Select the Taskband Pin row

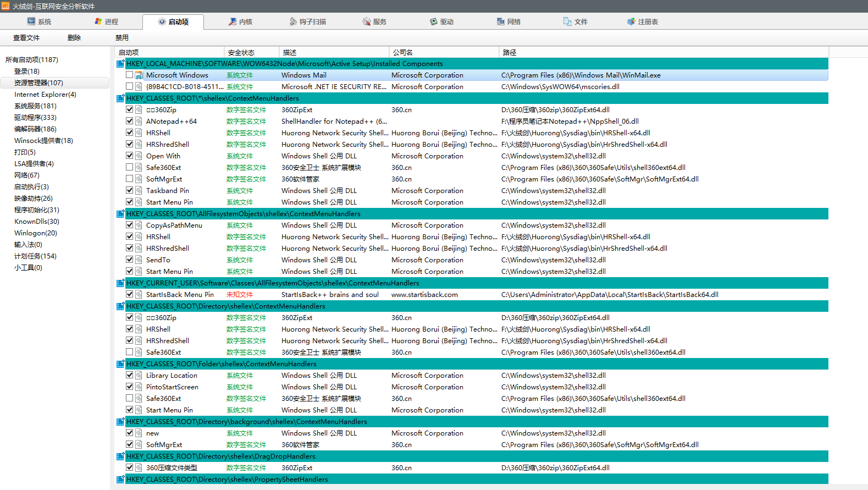[x=169, y=191]
